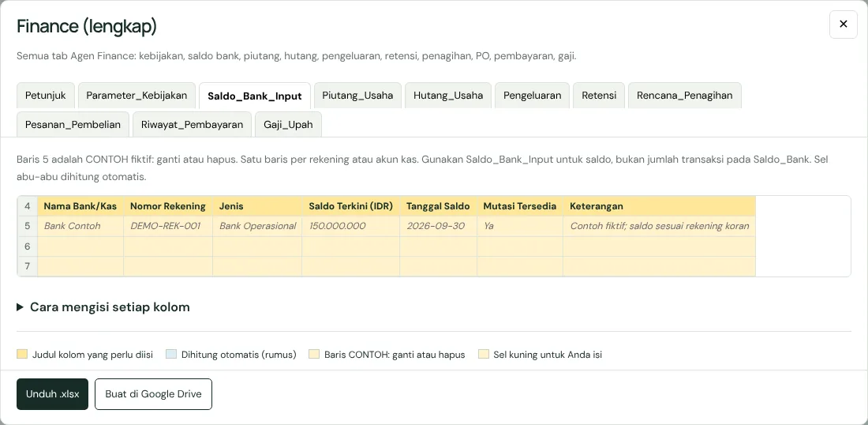The width and height of the screenshot is (868, 425).
Task: Click the Saldo Terkini (IDR) column header
Action: tap(351, 206)
